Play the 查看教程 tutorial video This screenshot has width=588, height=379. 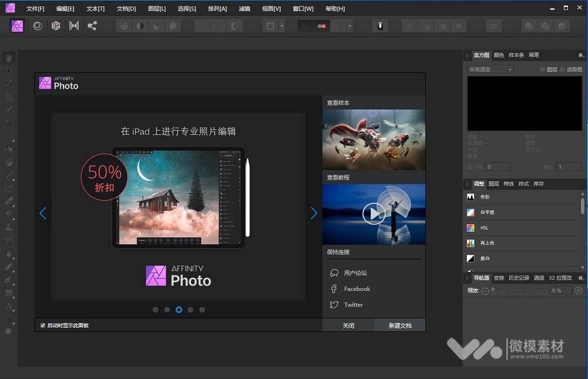[374, 214]
